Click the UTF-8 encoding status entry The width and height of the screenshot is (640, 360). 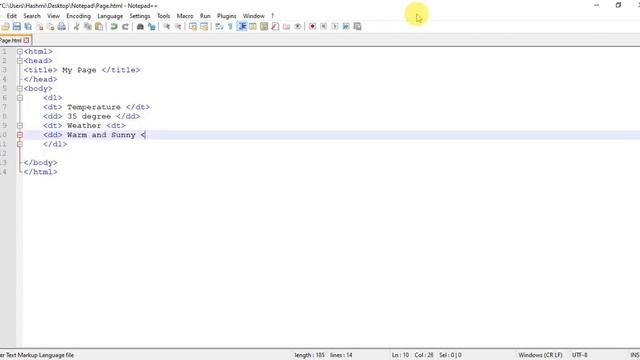pos(580,355)
